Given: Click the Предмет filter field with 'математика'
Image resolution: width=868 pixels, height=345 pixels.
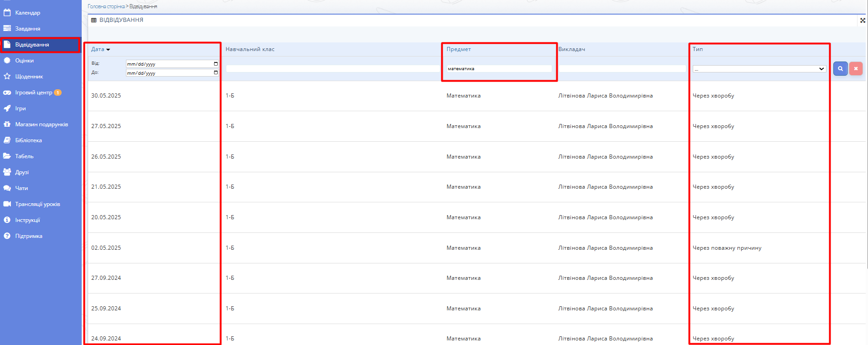Looking at the screenshot, I should 499,69.
